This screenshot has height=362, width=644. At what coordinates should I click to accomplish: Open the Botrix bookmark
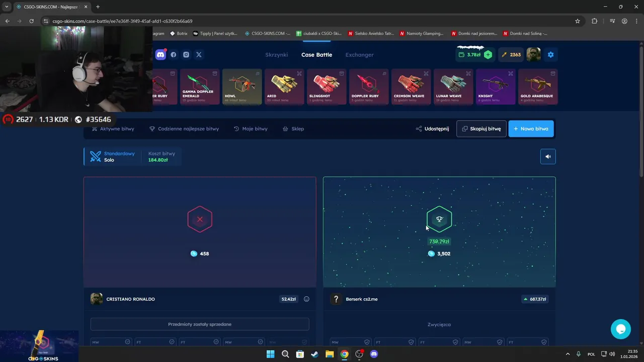pyautogui.click(x=179, y=34)
